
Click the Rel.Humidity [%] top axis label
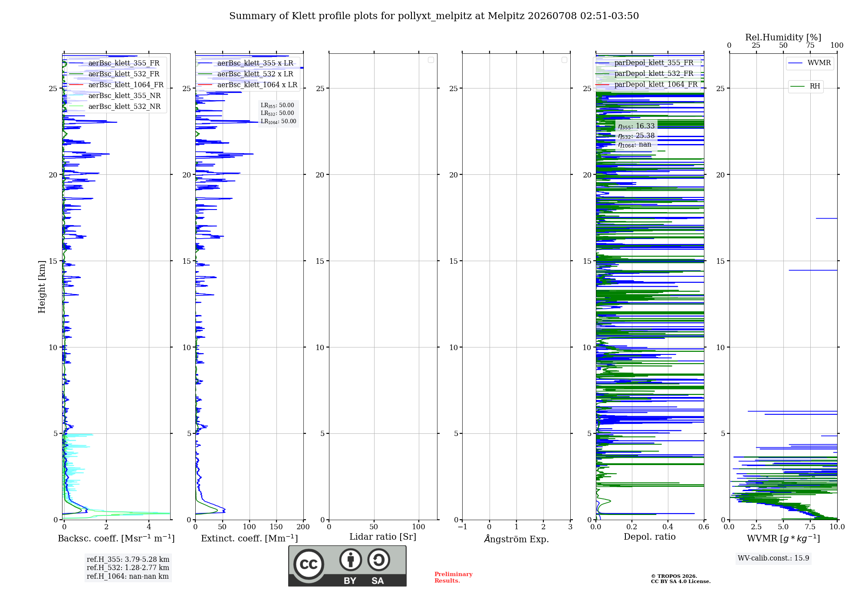(x=783, y=37)
